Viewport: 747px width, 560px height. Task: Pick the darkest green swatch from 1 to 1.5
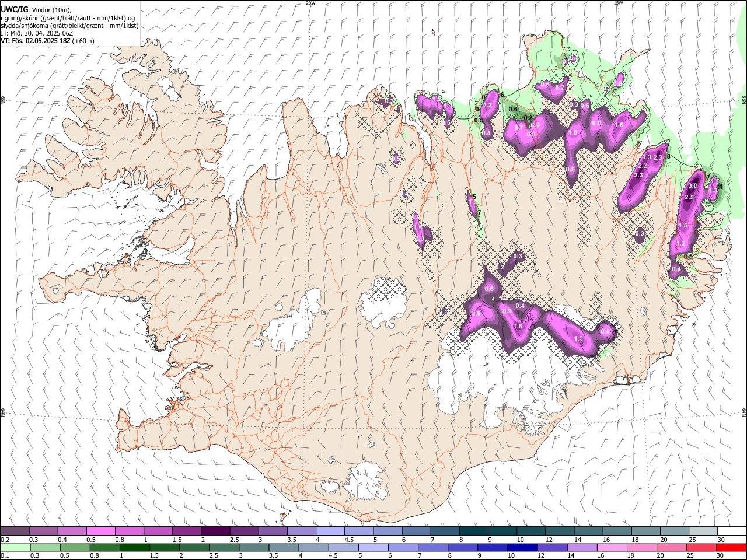click(x=134, y=547)
